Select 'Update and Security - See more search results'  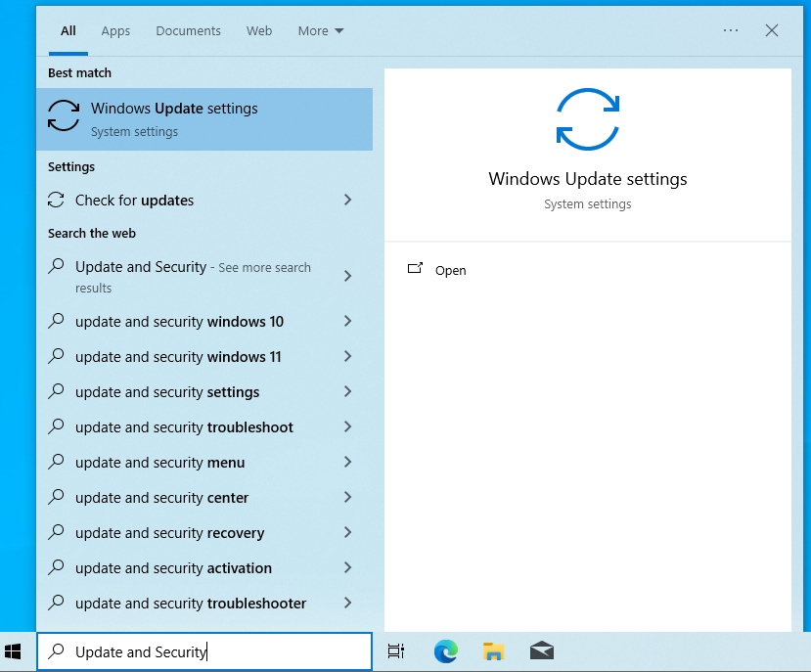[x=204, y=276]
